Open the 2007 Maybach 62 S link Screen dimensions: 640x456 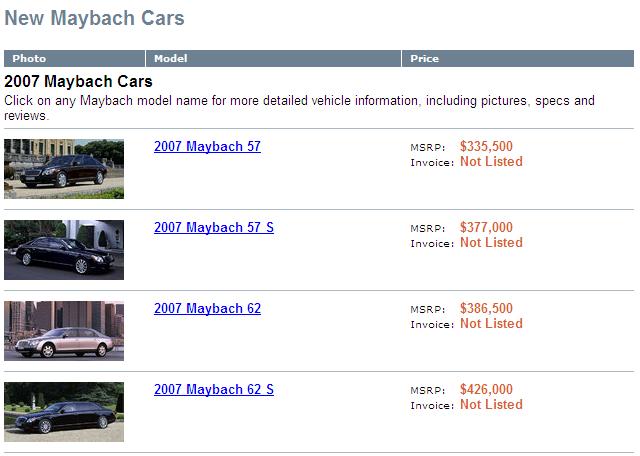point(213,389)
